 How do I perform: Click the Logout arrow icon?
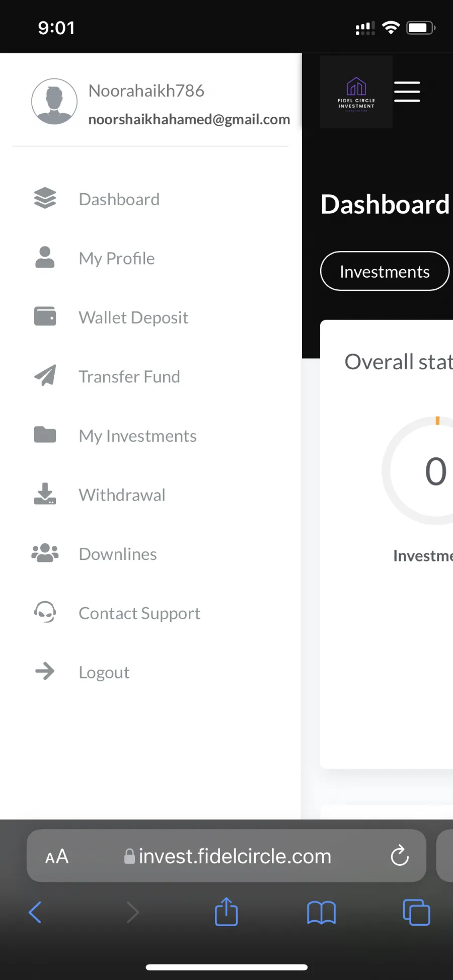click(45, 671)
